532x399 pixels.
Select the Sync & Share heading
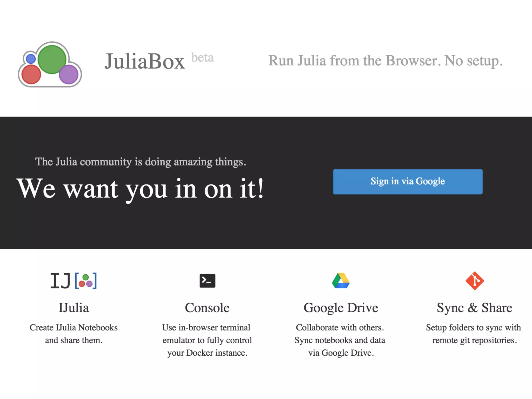pyautogui.click(x=475, y=308)
